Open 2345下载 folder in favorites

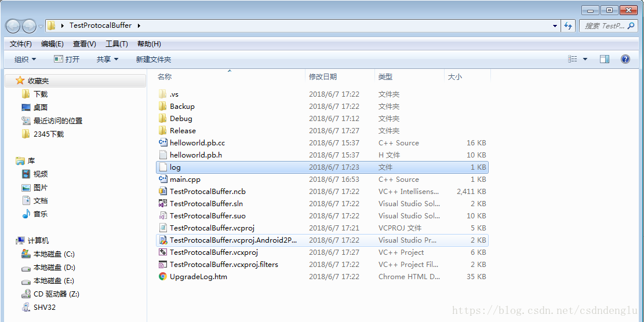tap(49, 134)
